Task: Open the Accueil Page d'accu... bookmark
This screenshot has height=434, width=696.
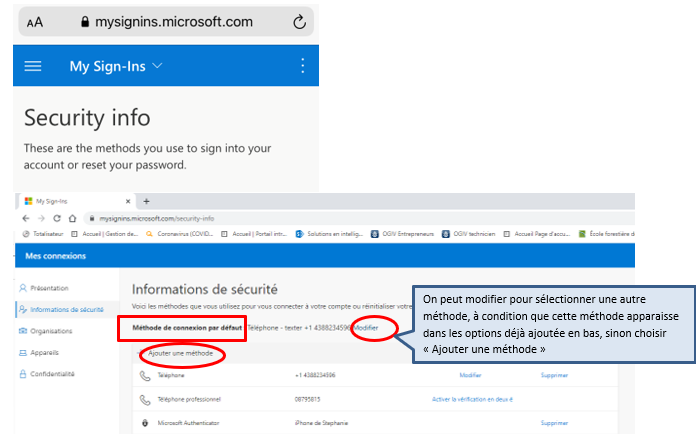Action: pos(537,234)
